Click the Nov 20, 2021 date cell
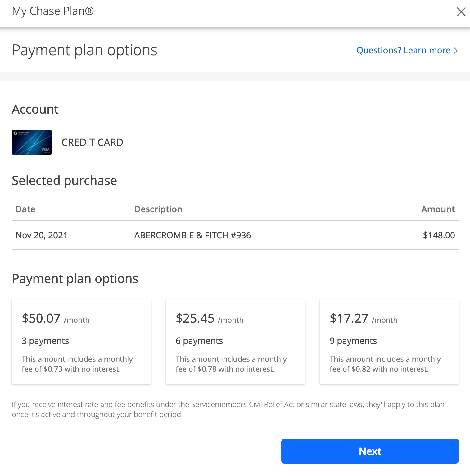The image size is (470, 476). click(x=42, y=235)
